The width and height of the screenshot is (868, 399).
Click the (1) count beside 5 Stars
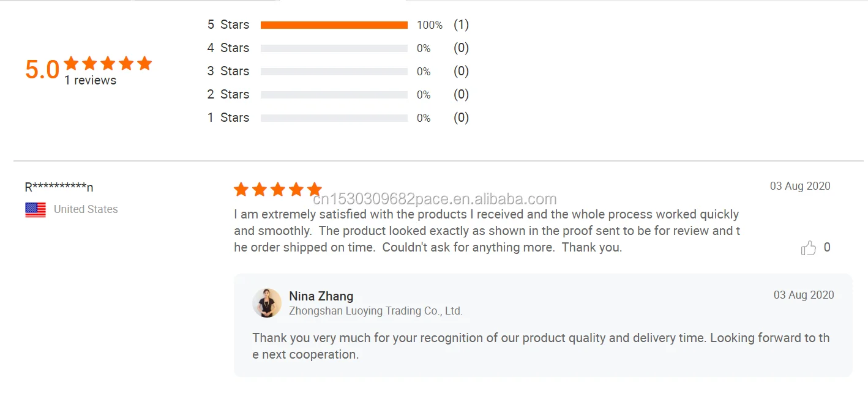461,25
